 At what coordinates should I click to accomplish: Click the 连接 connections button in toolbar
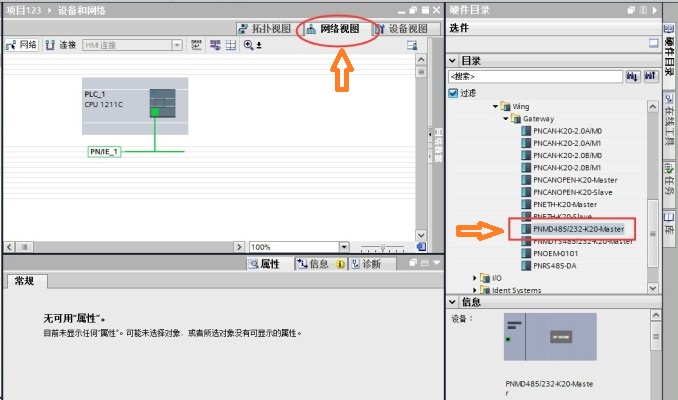click(x=61, y=45)
